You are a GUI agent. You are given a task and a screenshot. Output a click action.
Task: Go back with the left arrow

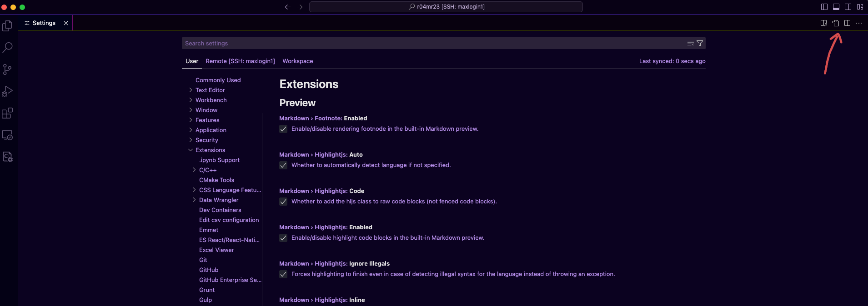(287, 7)
